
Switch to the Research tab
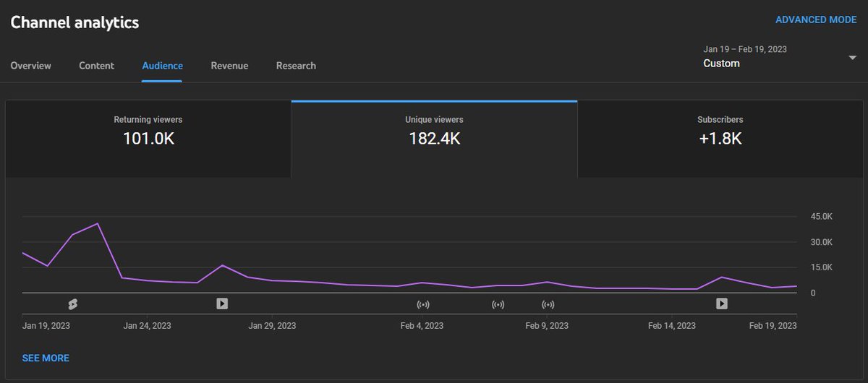point(296,66)
